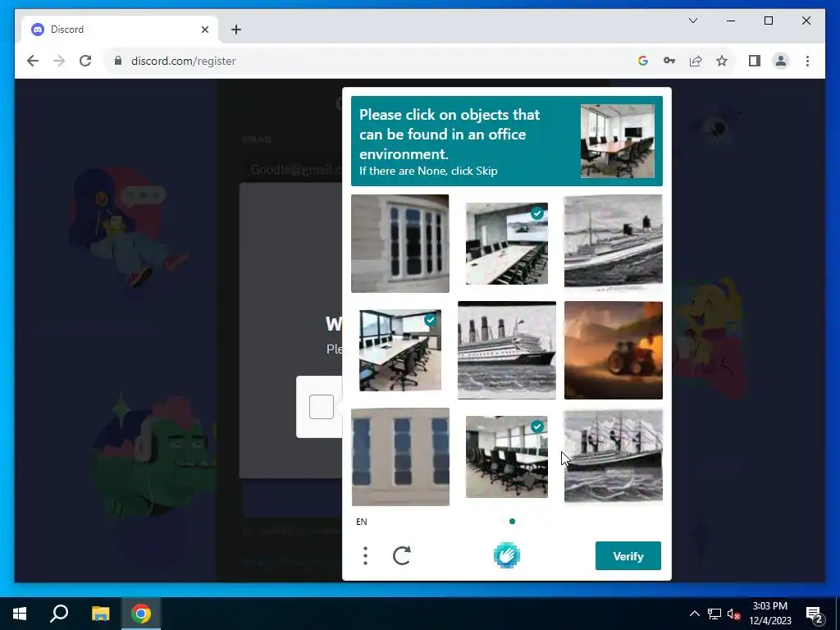Deselect the checked top-middle conference room tile
The width and height of the screenshot is (840, 630).
click(x=507, y=243)
